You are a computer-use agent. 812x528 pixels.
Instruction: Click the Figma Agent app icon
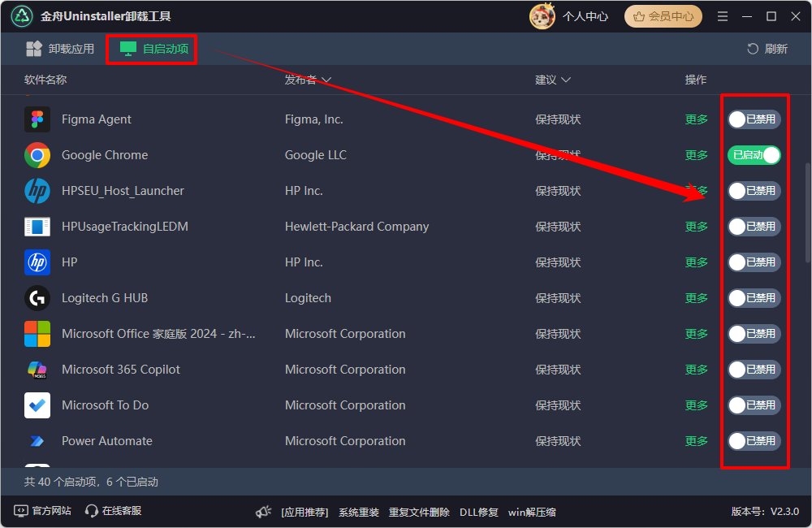tap(37, 119)
